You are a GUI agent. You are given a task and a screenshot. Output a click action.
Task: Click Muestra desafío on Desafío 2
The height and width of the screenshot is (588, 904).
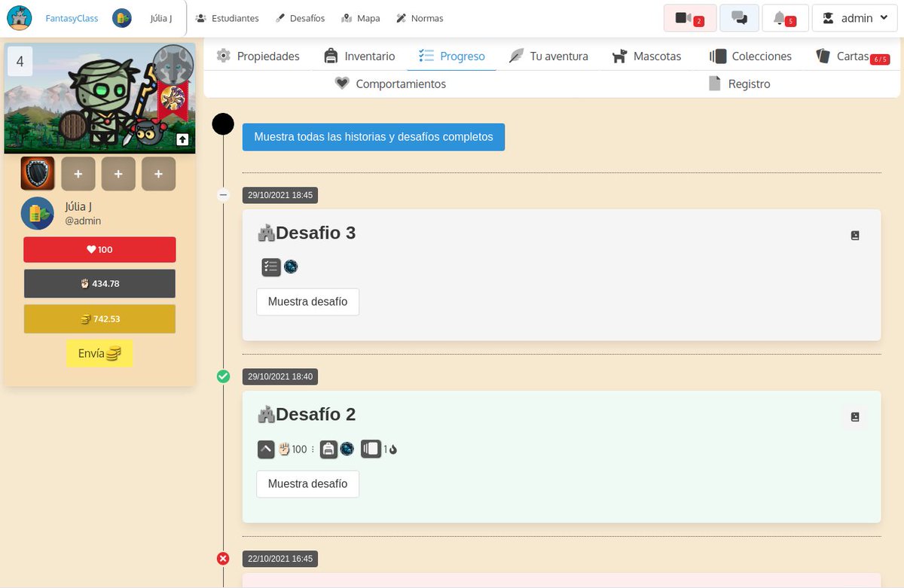[307, 484]
